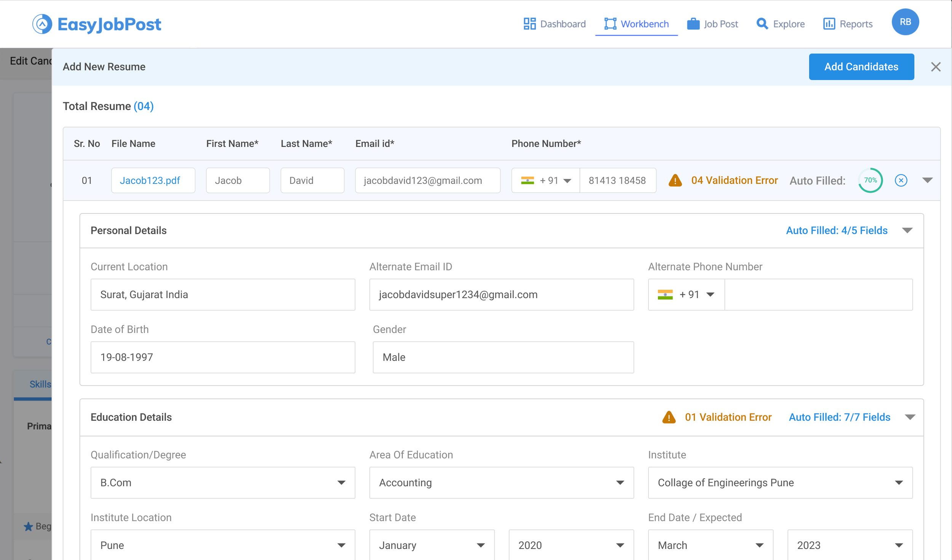Close the Add New Resume panel

click(936, 67)
